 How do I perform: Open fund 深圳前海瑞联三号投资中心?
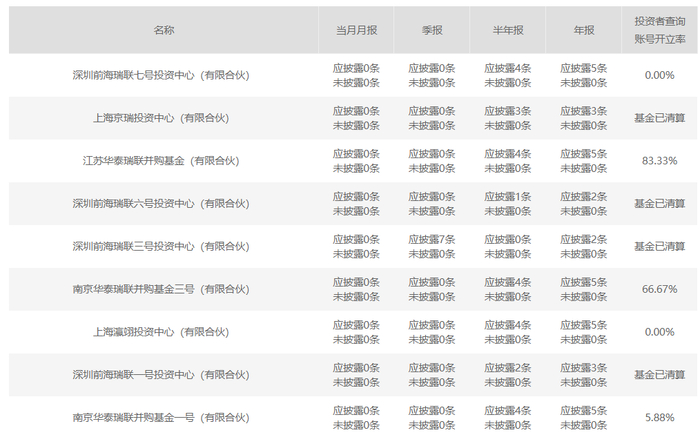tap(161, 246)
